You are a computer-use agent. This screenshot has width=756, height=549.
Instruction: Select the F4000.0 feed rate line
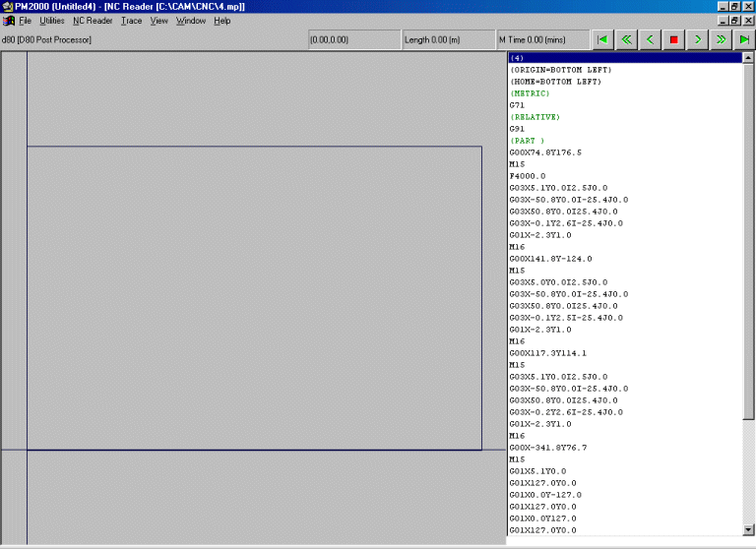click(625, 176)
